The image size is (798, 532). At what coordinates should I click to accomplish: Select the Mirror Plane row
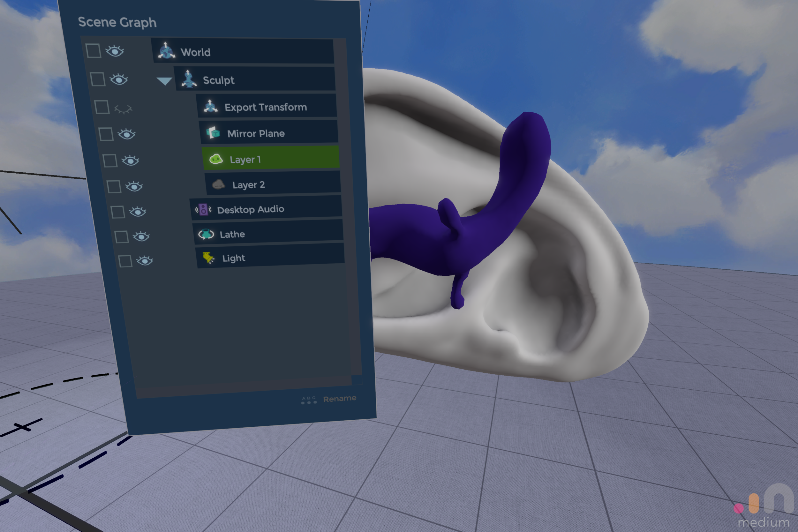click(269, 133)
